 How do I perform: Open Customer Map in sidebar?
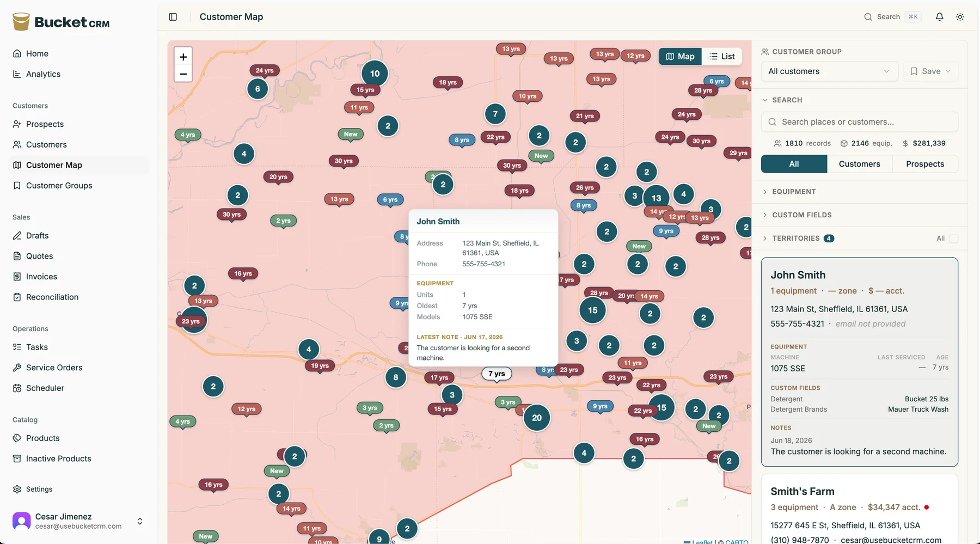click(x=79, y=165)
